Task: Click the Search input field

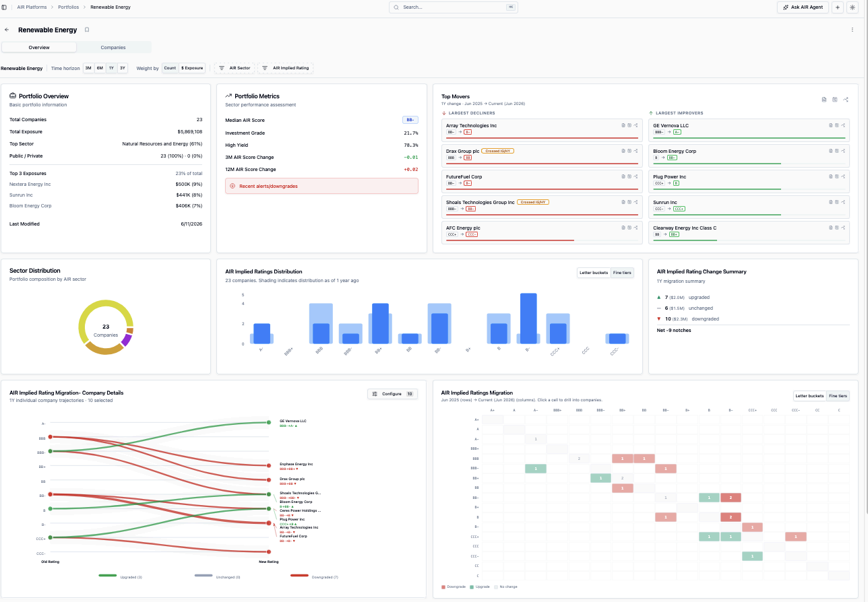Action: (455, 7)
